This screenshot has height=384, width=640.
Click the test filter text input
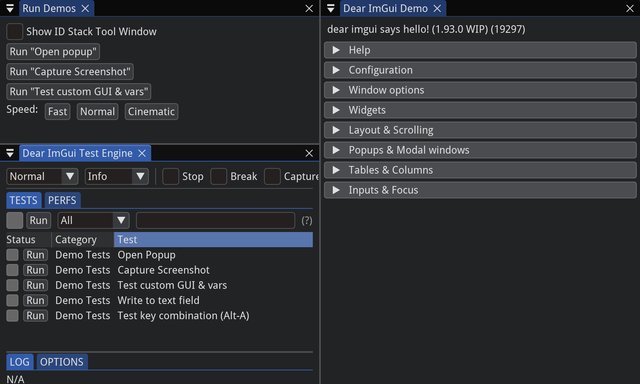216,220
